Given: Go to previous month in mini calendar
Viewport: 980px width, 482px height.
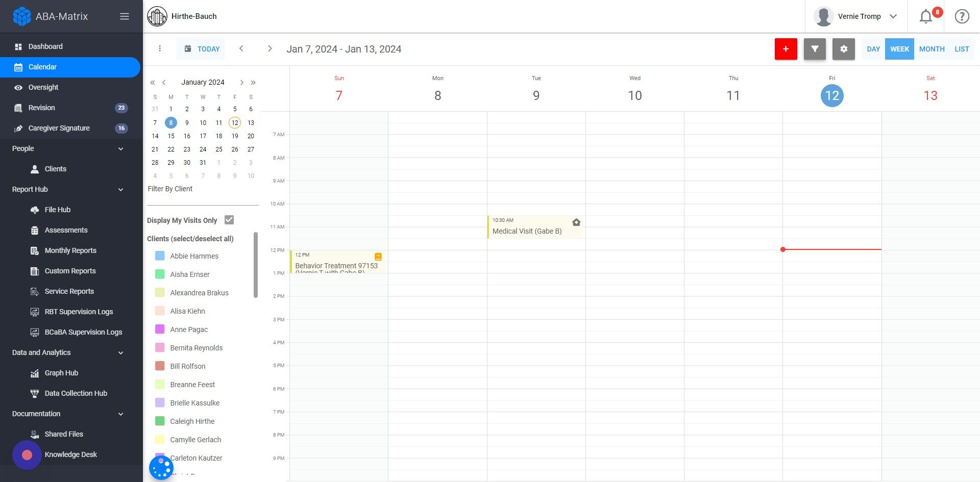Looking at the screenshot, I should click(x=164, y=82).
